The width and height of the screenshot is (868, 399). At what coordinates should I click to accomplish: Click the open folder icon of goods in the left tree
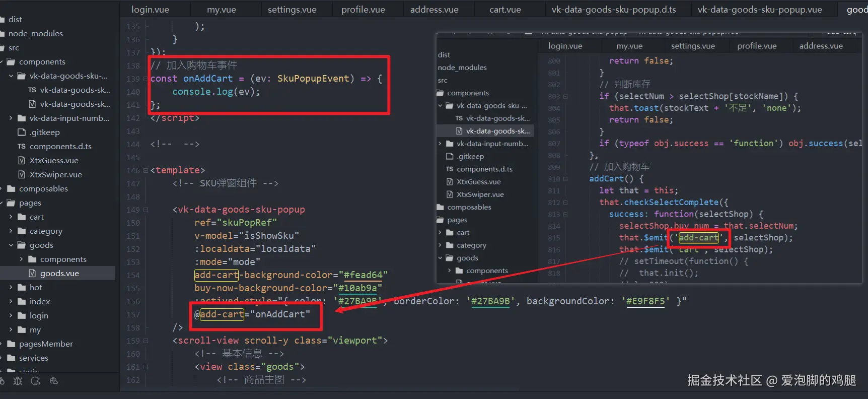pyautogui.click(x=22, y=245)
